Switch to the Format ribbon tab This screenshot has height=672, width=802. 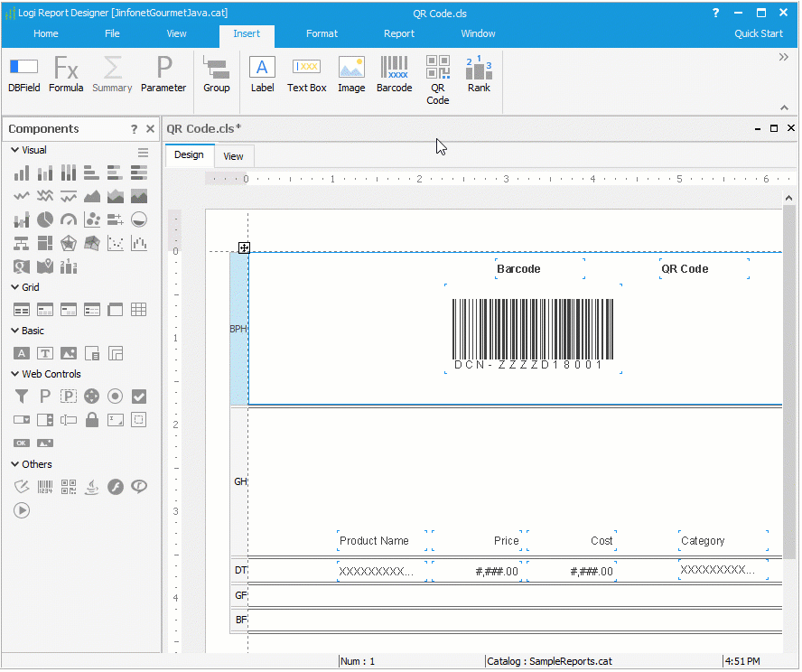point(322,33)
